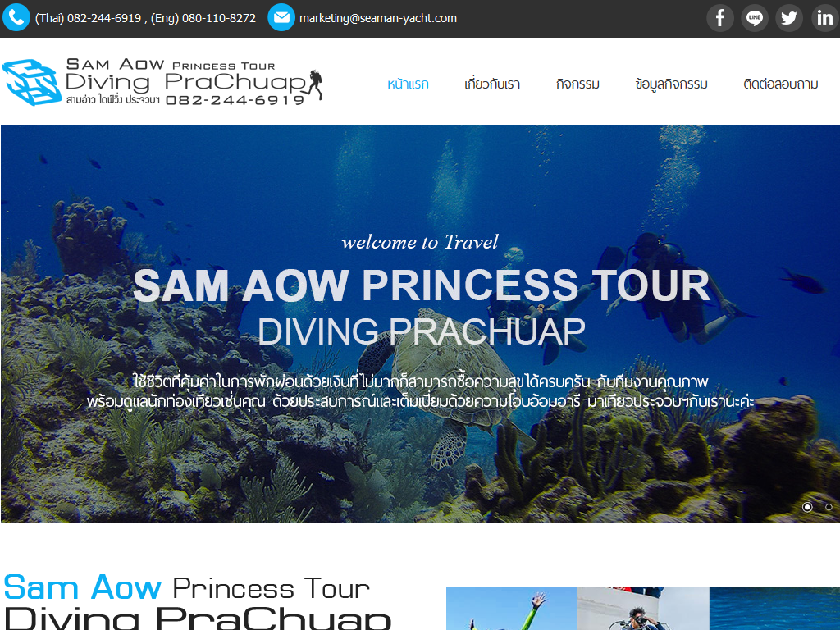
Task: Click the English phone number 080-110-8272
Action: (x=219, y=18)
